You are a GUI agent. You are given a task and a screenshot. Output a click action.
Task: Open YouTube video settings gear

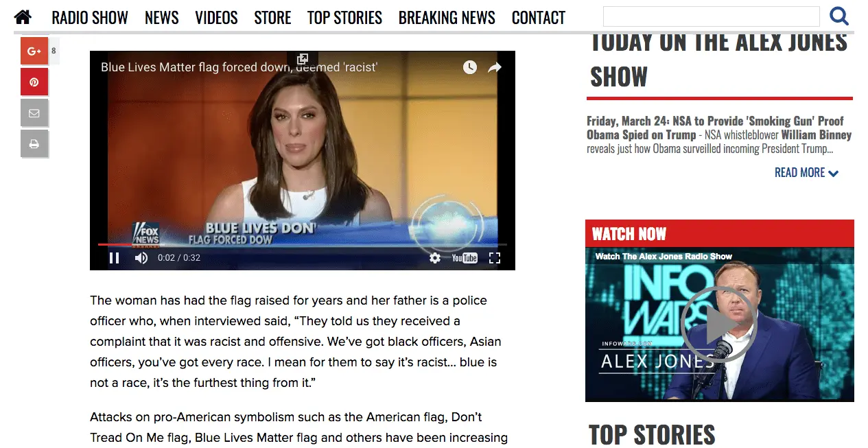434,258
